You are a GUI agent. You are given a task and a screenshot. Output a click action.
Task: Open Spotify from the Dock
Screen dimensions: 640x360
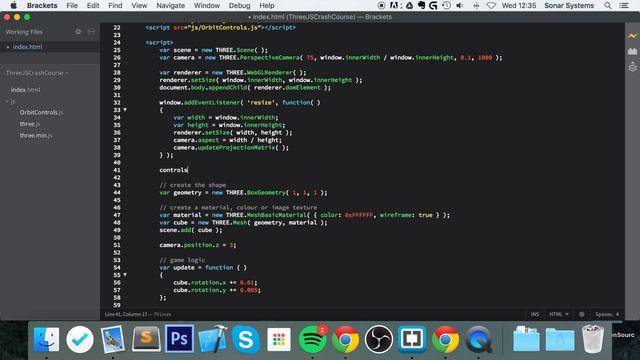(x=313, y=339)
